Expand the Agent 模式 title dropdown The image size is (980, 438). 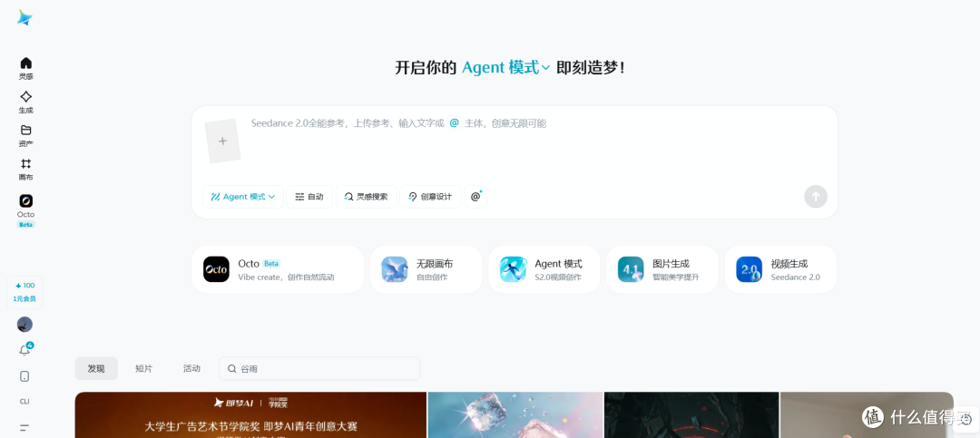click(506, 67)
